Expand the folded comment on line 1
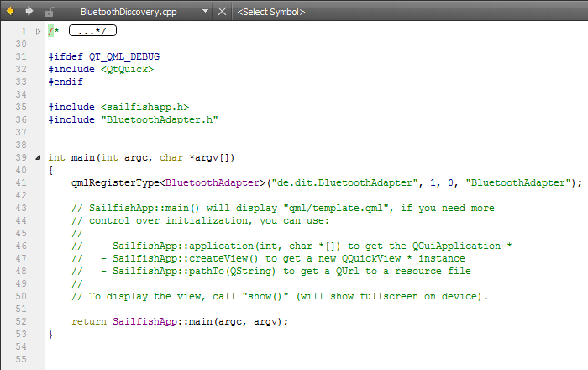Image resolution: width=588 pixels, height=370 pixels. coord(38,31)
